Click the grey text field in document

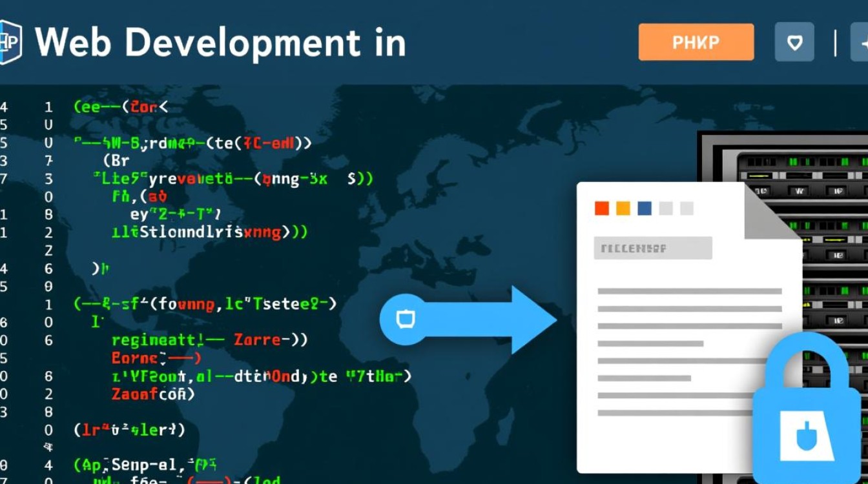(x=652, y=248)
